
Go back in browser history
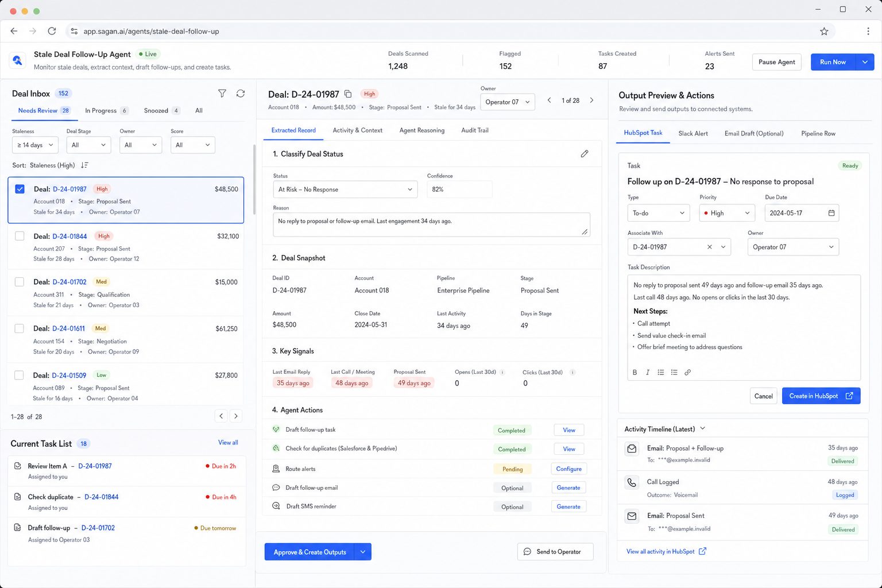click(14, 31)
